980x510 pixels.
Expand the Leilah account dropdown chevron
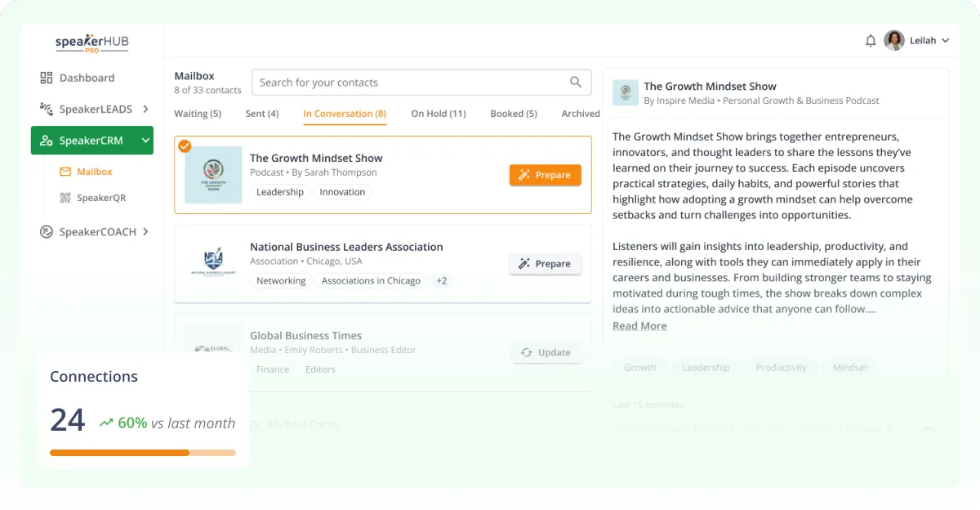[946, 41]
